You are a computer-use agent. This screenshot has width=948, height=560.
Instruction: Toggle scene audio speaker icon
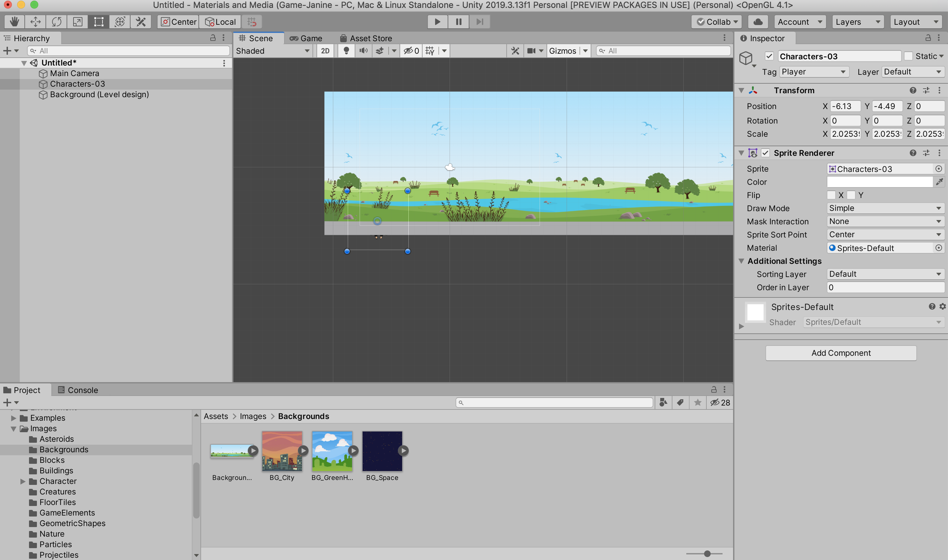pos(363,51)
